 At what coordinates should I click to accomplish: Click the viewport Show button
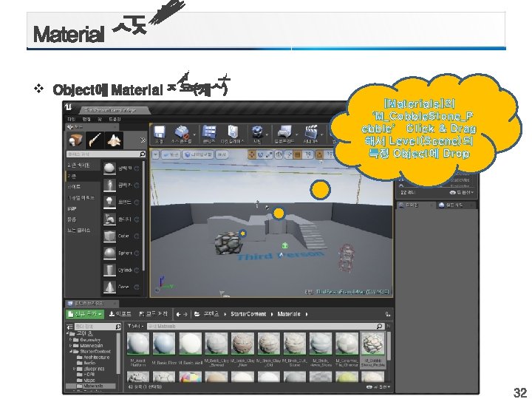(222, 154)
